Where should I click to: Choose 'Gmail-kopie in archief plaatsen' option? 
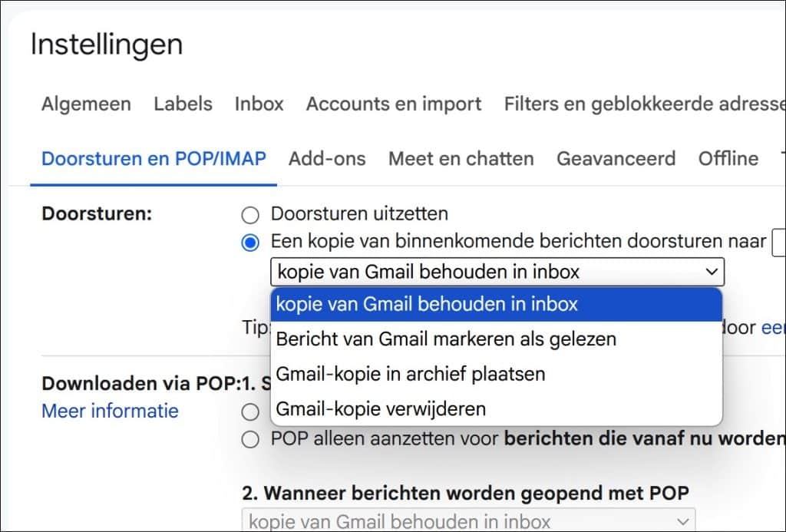[x=497, y=374]
